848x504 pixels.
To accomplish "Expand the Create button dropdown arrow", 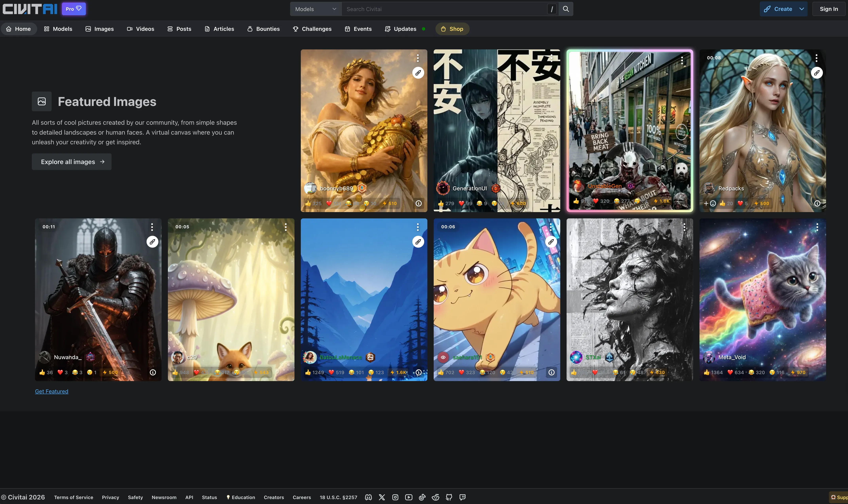I will tap(802, 9).
